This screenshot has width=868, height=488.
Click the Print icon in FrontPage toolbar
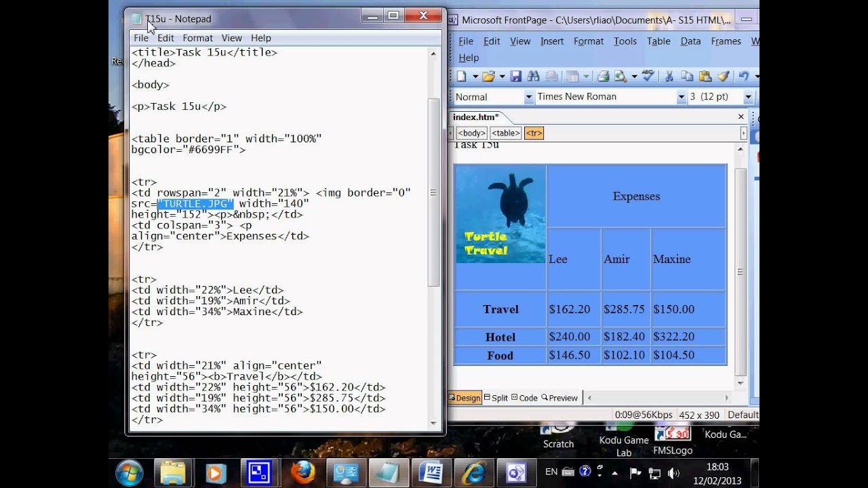[604, 77]
